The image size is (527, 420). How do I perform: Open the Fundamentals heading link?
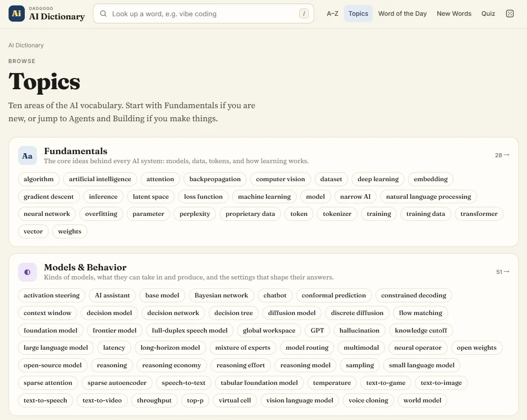[x=76, y=151]
